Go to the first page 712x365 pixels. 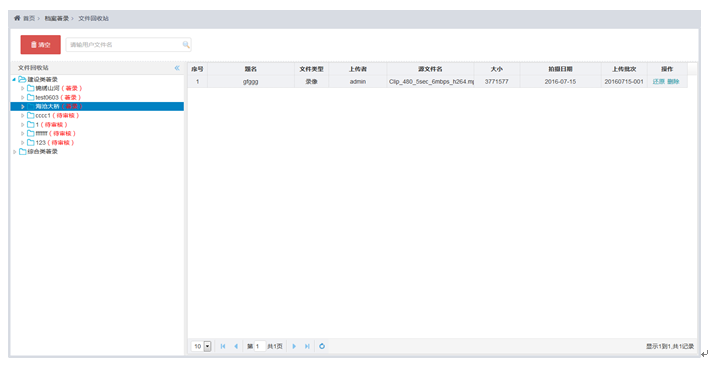[x=223, y=346]
